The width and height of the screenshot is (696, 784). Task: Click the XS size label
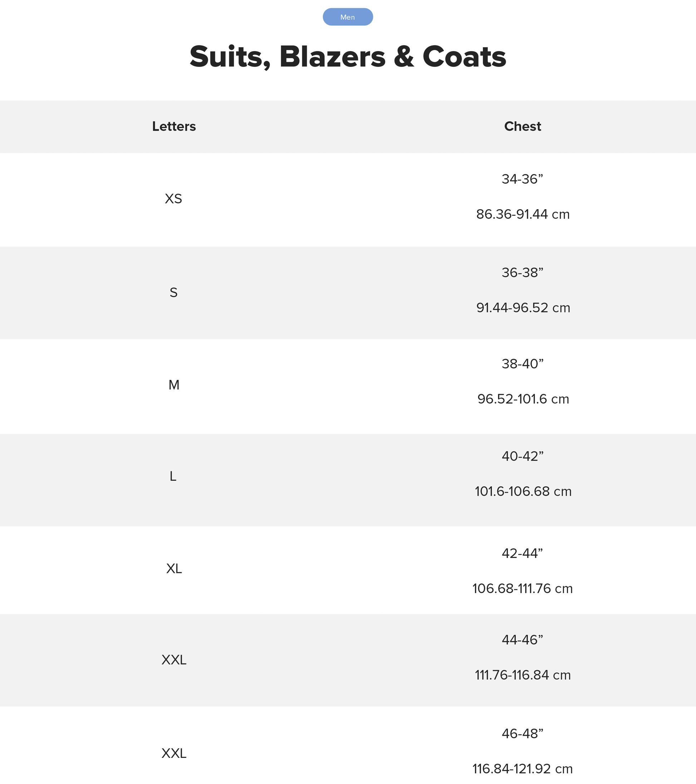tap(173, 199)
